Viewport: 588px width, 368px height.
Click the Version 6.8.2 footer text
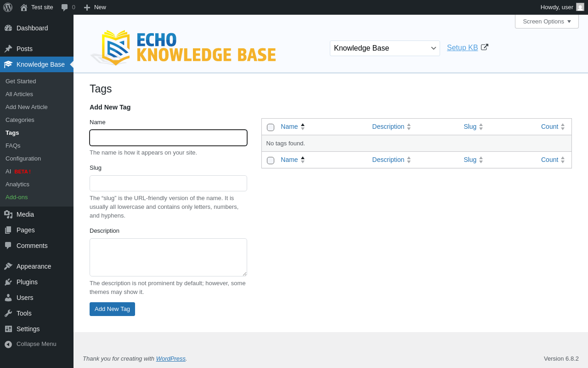(x=561, y=358)
